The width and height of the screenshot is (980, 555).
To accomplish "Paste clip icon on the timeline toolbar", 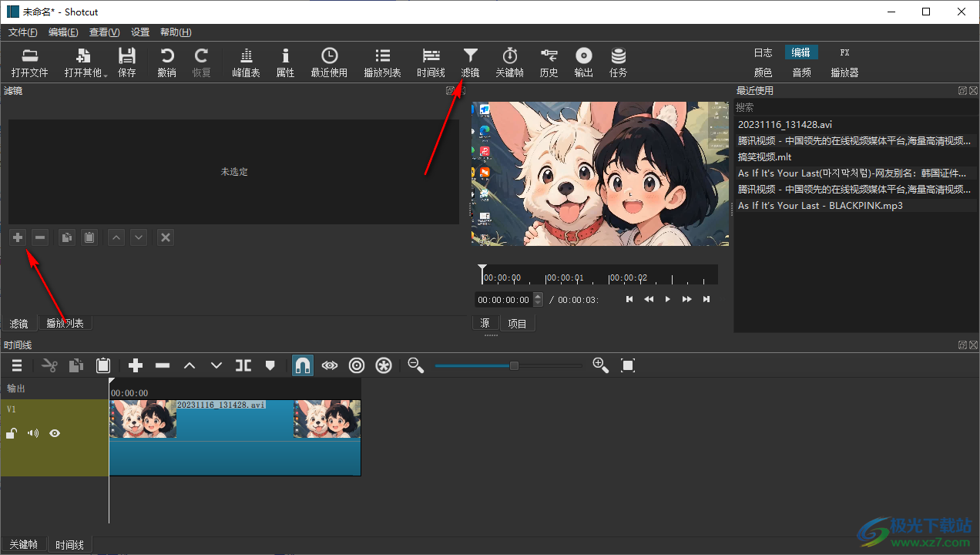I will tap(103, 365).
